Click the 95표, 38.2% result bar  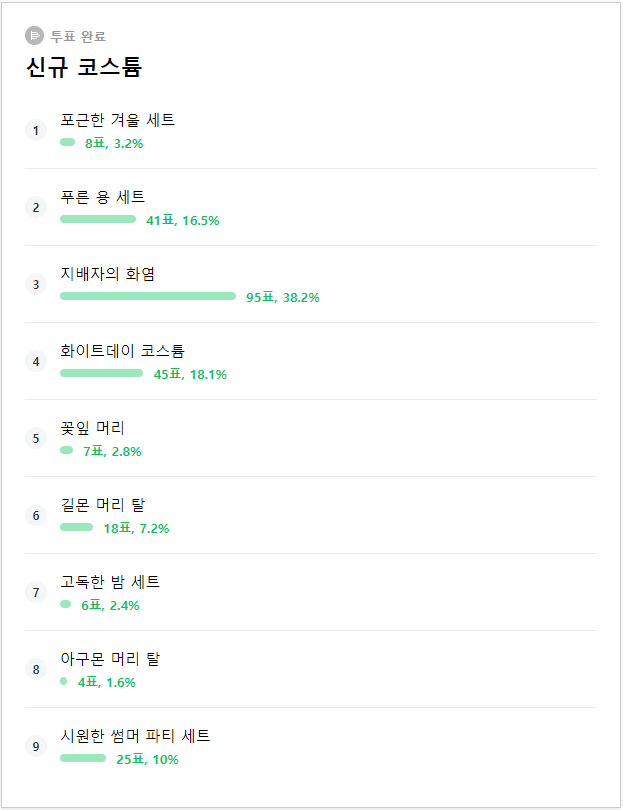[148, 296]
